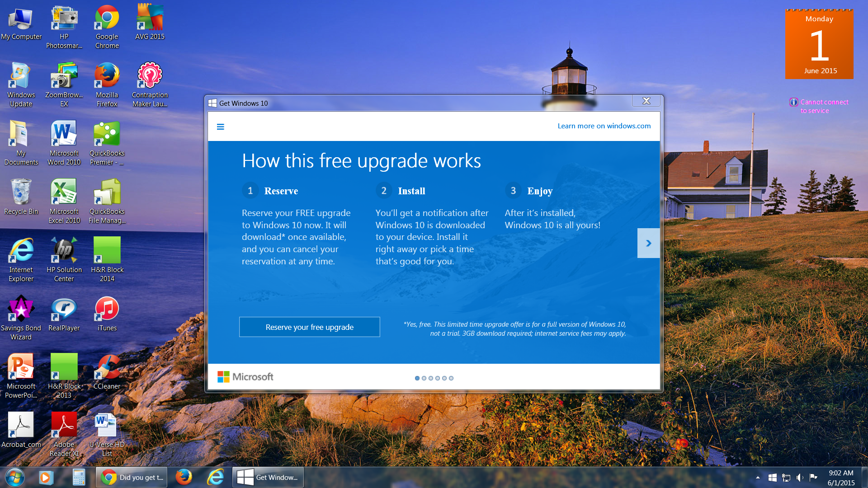The image size is (868, 488).
Task: Open QuickBooks File Manager shortcut
Action: [107, 202]
